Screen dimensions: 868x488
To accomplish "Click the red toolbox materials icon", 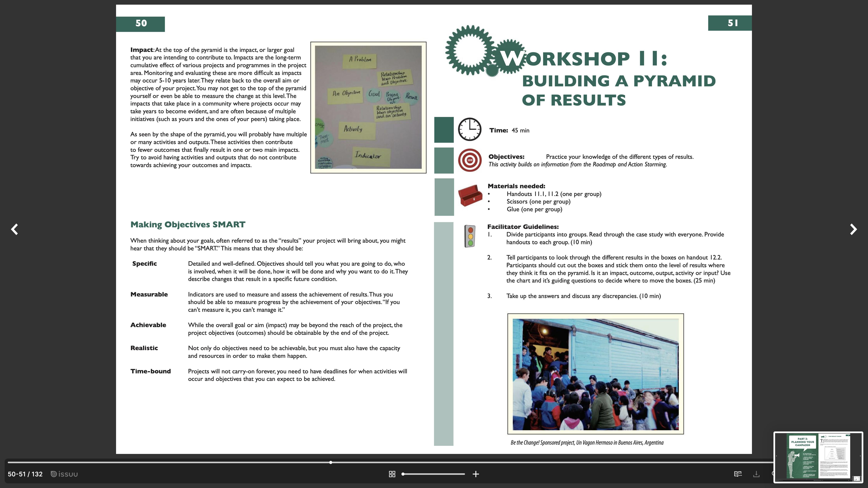I will pos(470,195).
